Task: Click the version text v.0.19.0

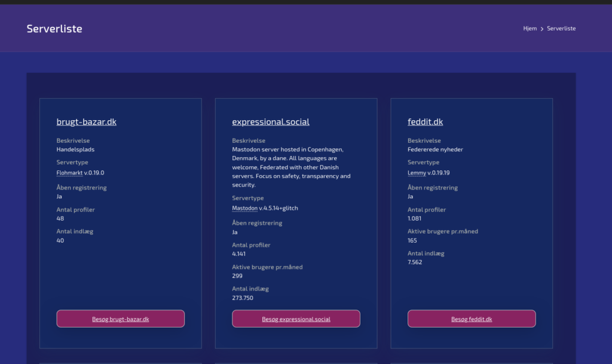Action: tap(94, 173)
